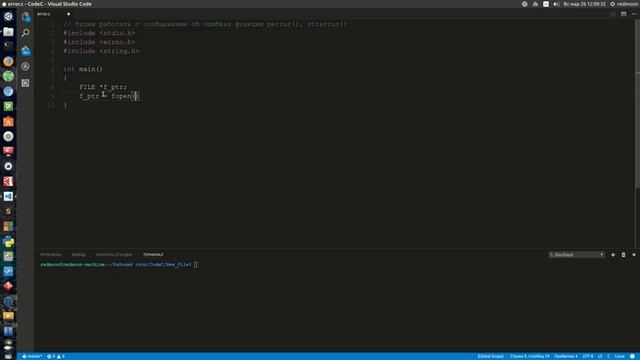Image resolution: width=640 pixels, height=360 pixels.
Task: Open the orange Ubuntu Software launcher icon
Action: (8, 121)
